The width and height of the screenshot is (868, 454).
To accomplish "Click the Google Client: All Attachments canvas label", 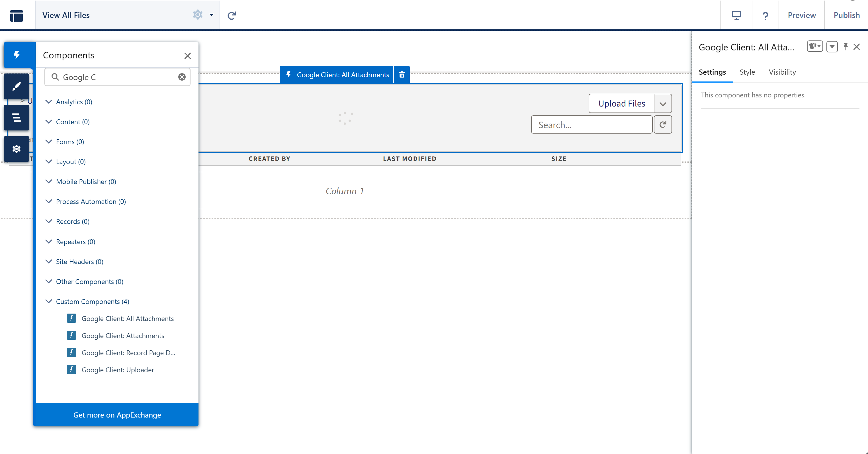I will point(337,75).
